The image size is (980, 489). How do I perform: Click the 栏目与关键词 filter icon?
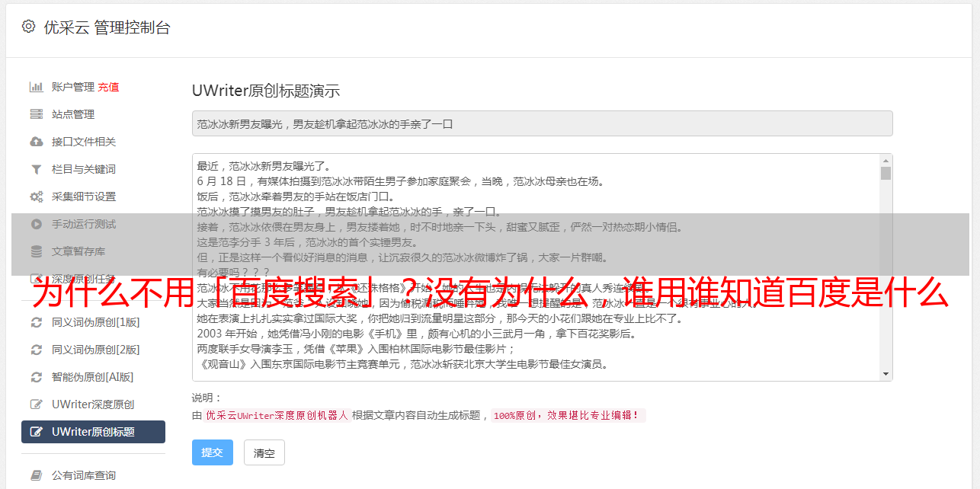[36, 169]
